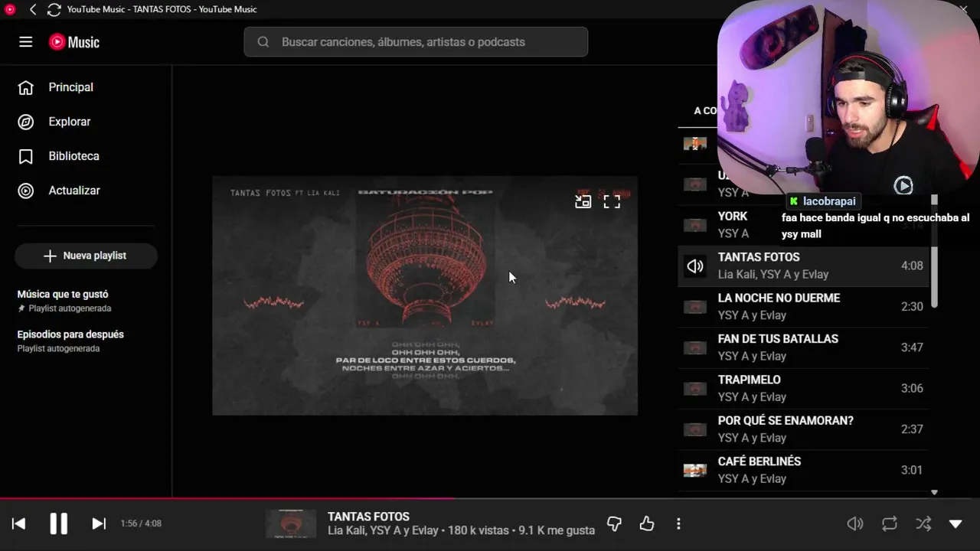Play CAFÉ BERLINÉS from the queue
This screenshot has width=980, height=551.
click(x=803, y=470)
